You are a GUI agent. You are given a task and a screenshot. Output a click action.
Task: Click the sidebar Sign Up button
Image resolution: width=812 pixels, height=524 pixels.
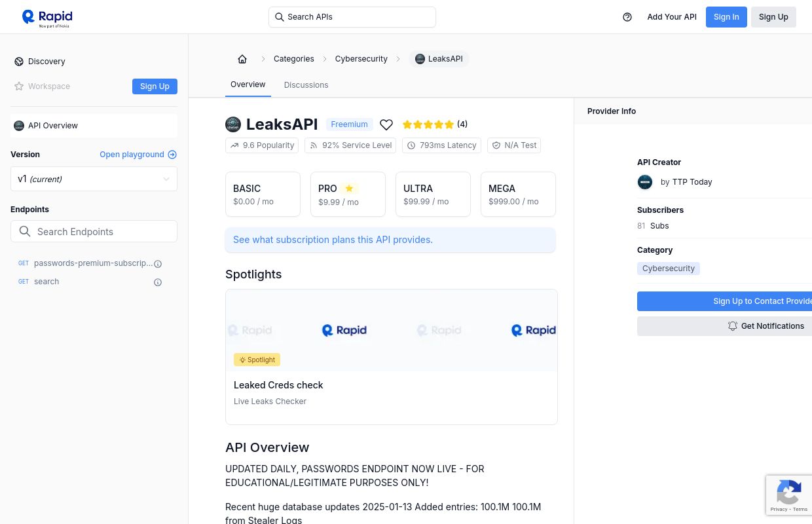click(x=155, y=86)
